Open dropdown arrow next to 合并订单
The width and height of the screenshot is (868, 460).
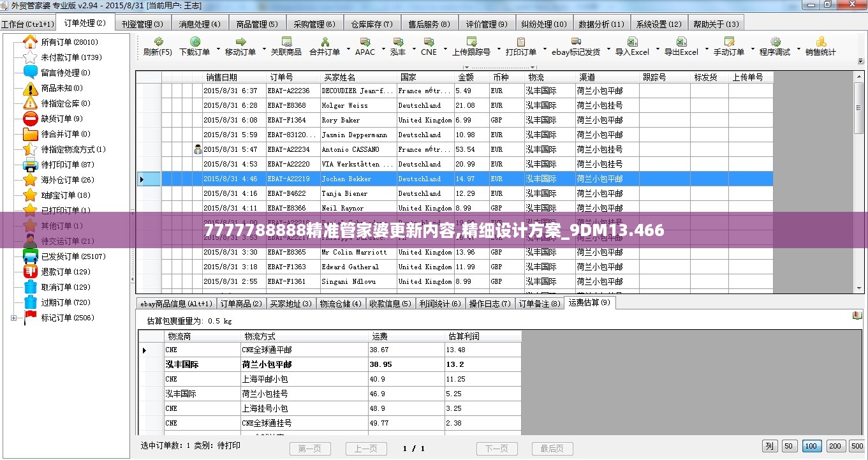pos(348,49)
